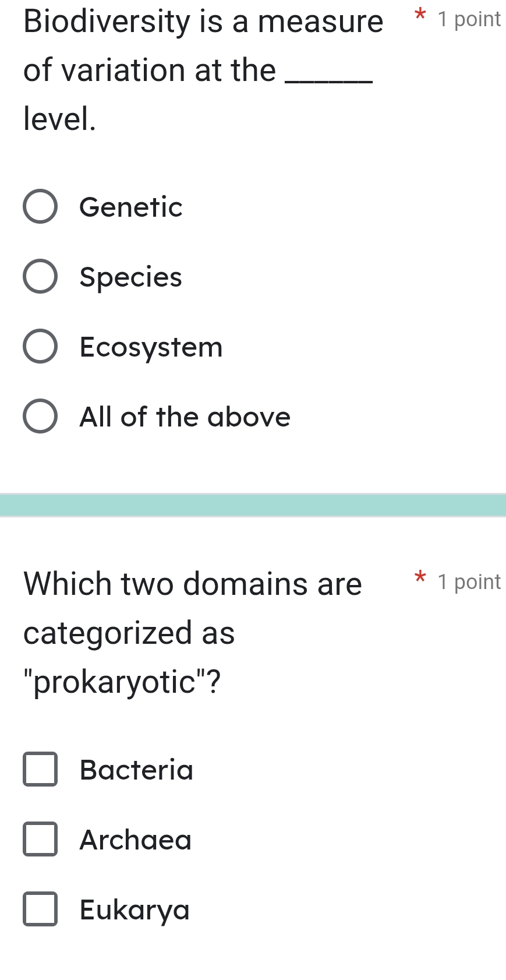506x980 pixels.
Task: Check the Bacteria checkbox
Action: 40,769
